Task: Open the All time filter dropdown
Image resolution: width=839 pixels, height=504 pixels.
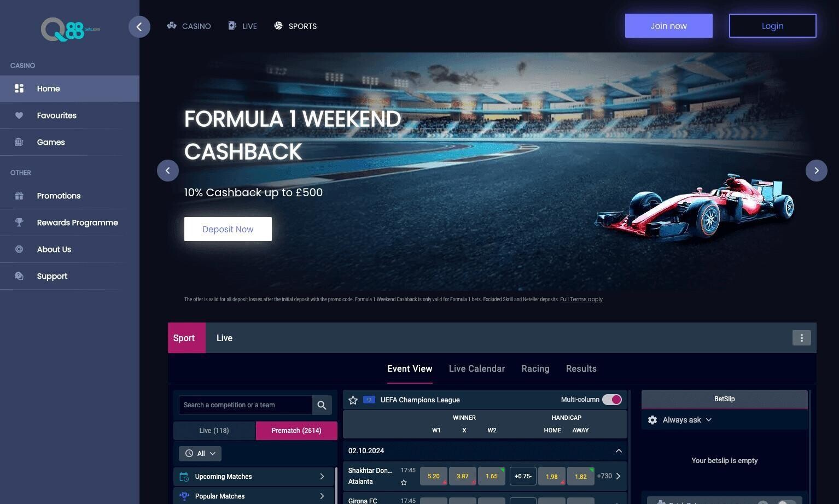Action: coord(200,454)
